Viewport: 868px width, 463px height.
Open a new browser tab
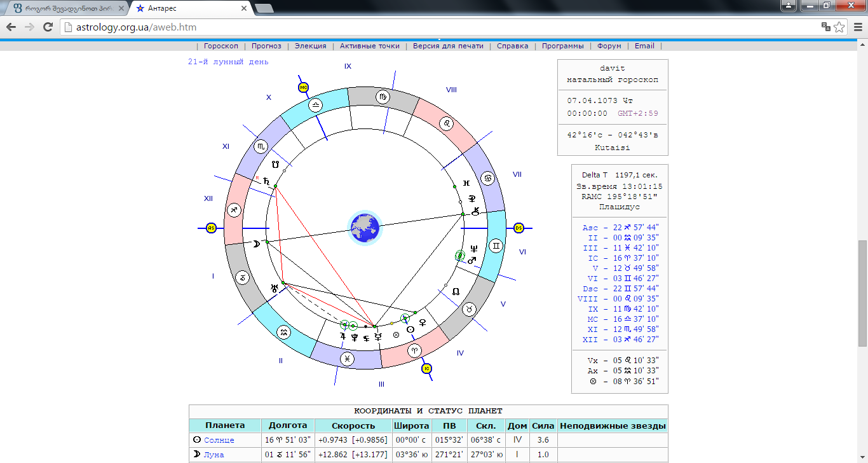tap(264, 8)
